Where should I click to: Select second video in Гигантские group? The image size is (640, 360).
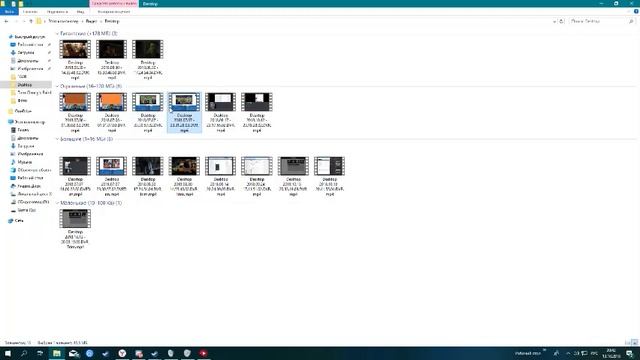[x=111, y=60]
